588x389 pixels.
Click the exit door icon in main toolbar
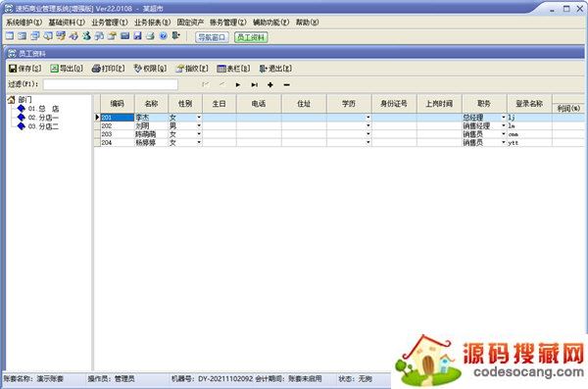(175, 36)
